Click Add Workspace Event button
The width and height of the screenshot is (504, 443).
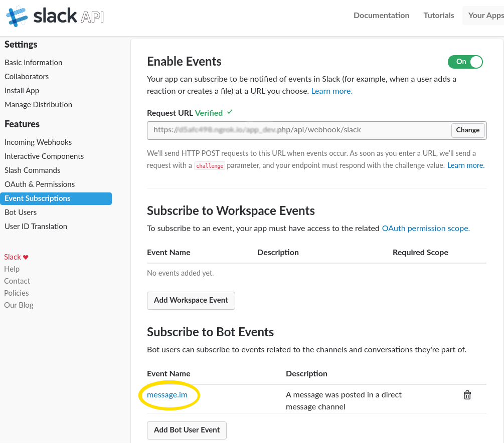pos(191,300)
